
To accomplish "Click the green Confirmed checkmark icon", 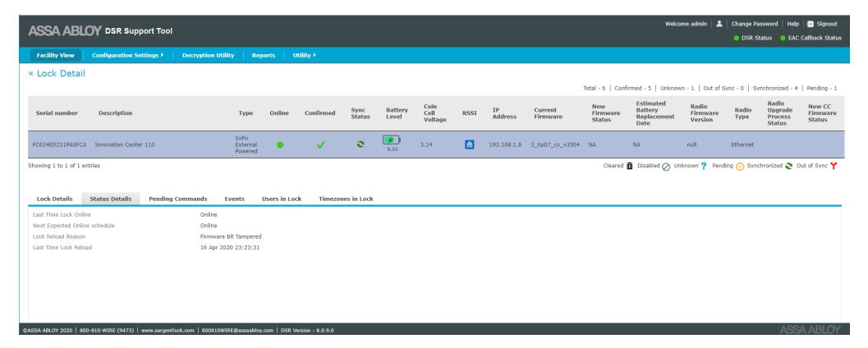I will click(320, 145).
